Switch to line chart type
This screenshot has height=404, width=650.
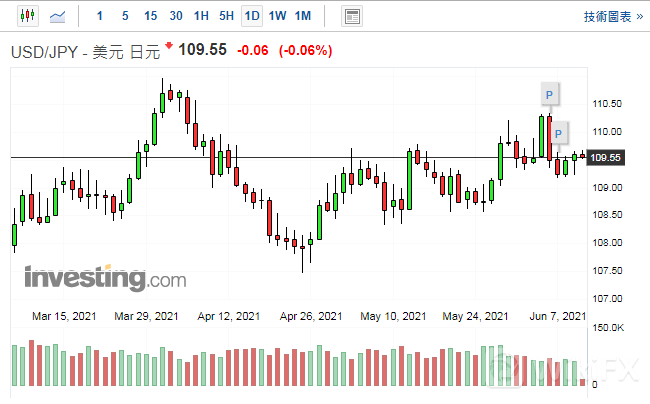[x=59, y=16]
